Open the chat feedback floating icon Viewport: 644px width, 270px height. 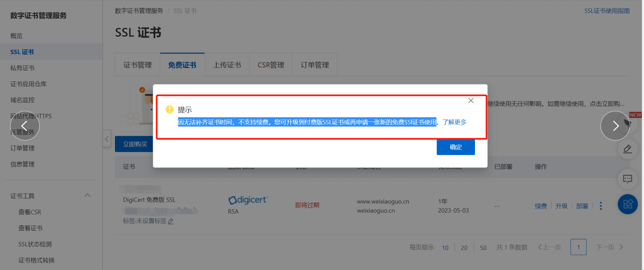coord(628,179)
